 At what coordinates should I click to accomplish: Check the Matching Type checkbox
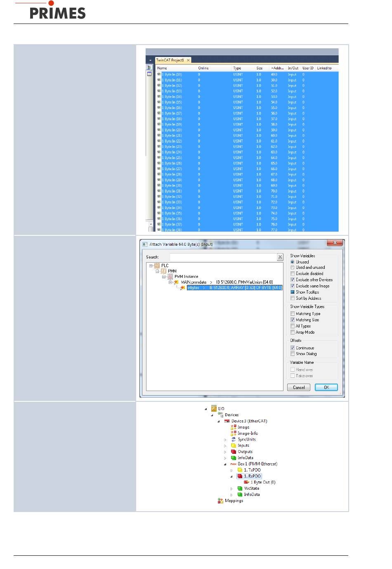pyautogui.click(x=293, y=314)
